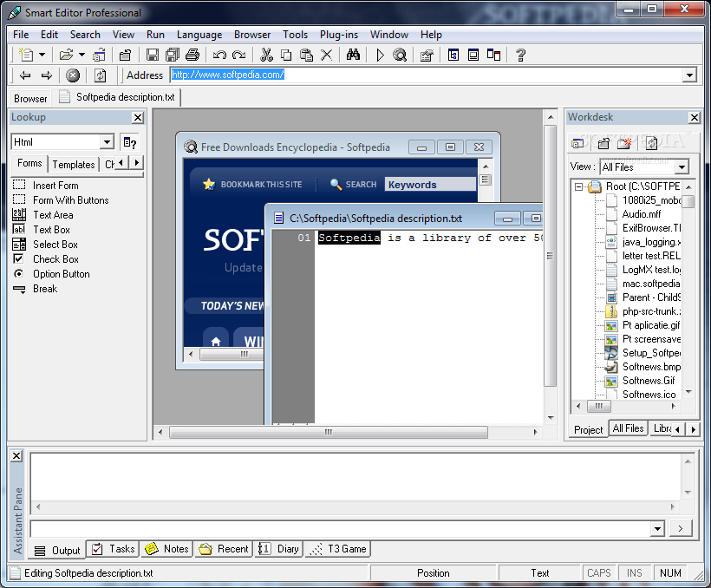Select the Softpedia description.txt document tab

[x=117, y=97]
